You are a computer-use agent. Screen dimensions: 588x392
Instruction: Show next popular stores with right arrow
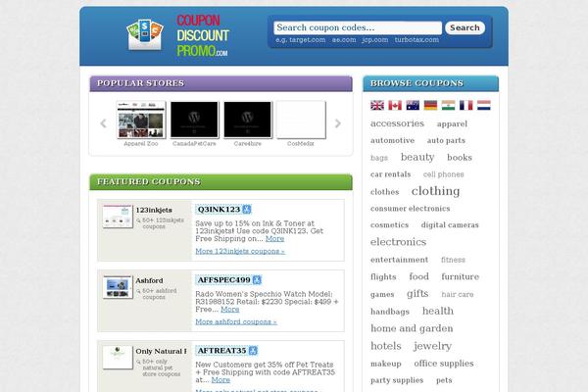(x=337, y=123)
